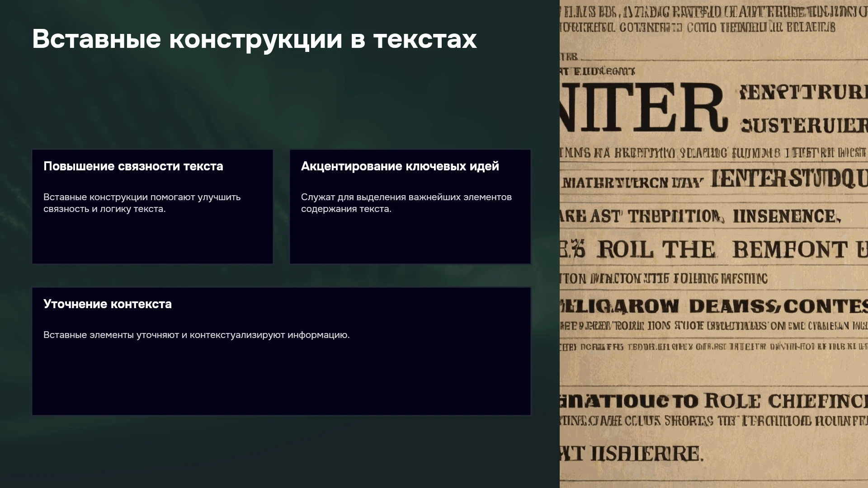Click the slide title 'Вставные конструкции в текстах'
The height and width of the screenshot is (488, 868).
click(x=254, y=39)
